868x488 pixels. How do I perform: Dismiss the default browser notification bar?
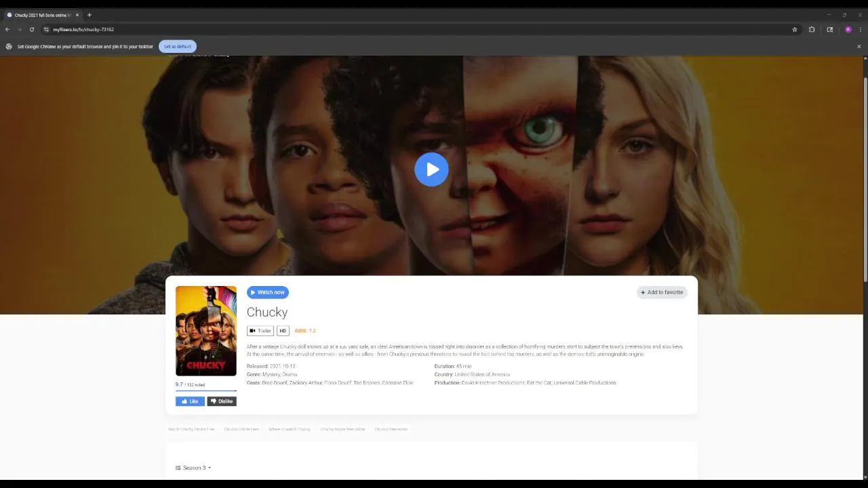point(859,46)
